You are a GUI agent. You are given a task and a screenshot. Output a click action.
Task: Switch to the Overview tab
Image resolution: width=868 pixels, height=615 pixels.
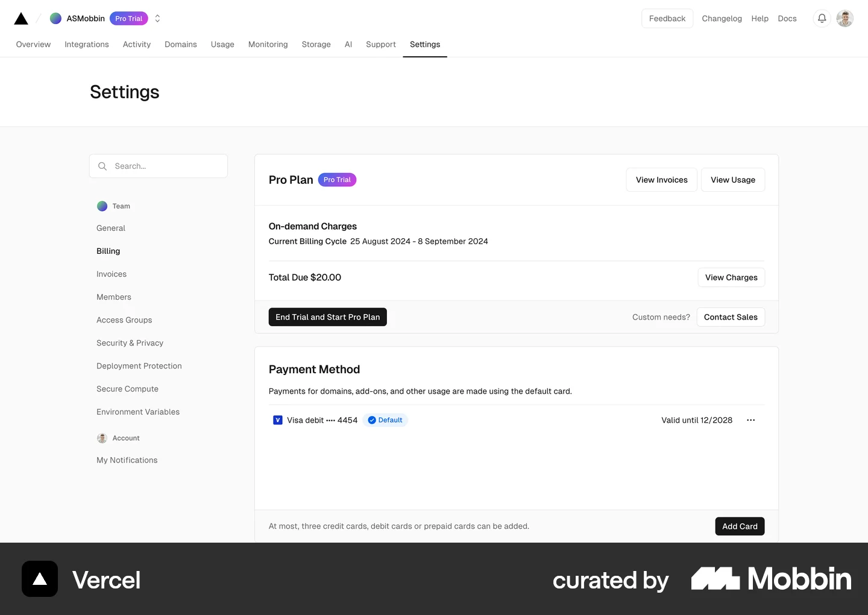click(33, 45)
